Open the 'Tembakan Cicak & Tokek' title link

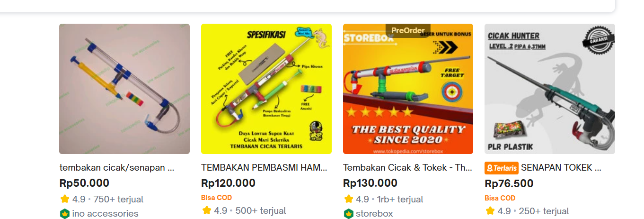(405, 168)
